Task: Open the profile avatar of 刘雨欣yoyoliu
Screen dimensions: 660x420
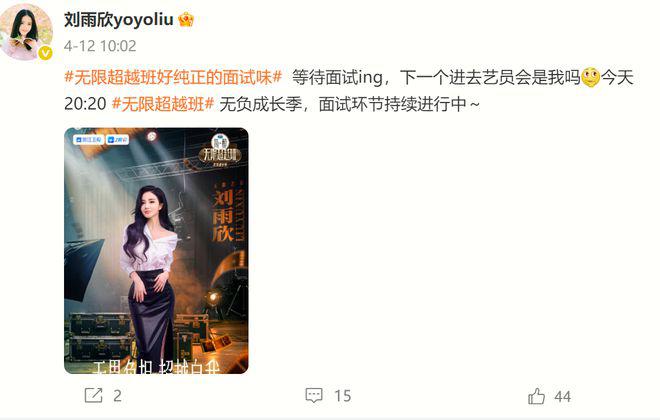Action: point(26,33)
